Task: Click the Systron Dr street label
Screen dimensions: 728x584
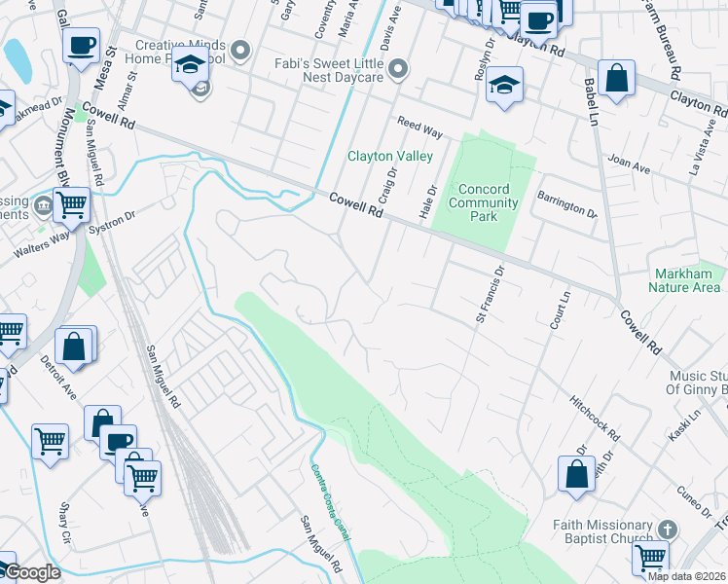Action: [x=112, y=222]
